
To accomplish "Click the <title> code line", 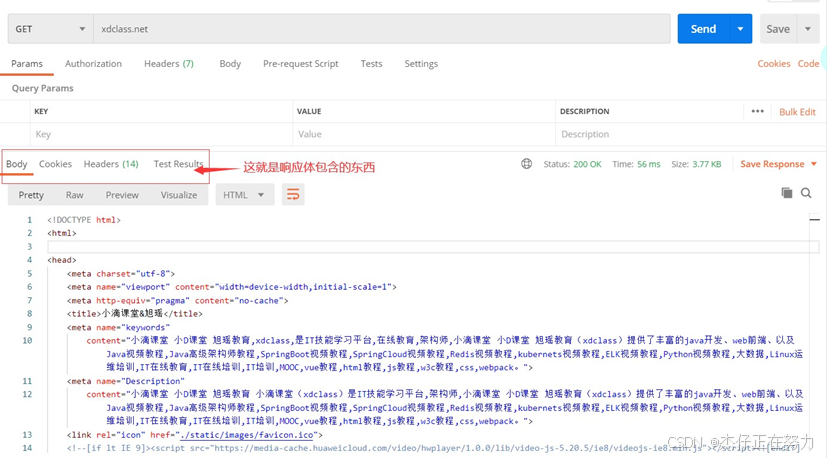I will pyautogui.click(x=134, y=313).
